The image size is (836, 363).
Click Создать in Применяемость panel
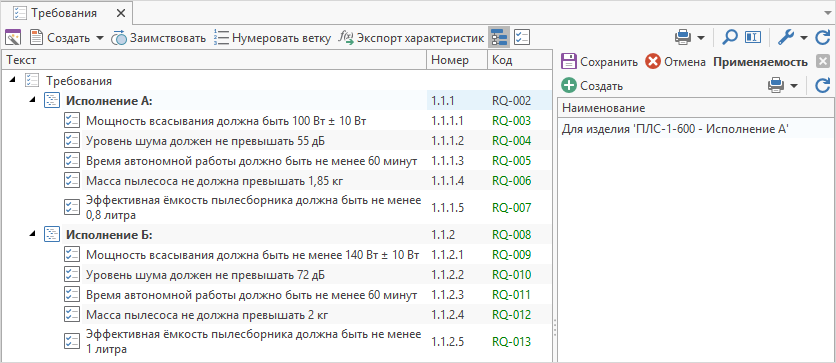[592, 85]
